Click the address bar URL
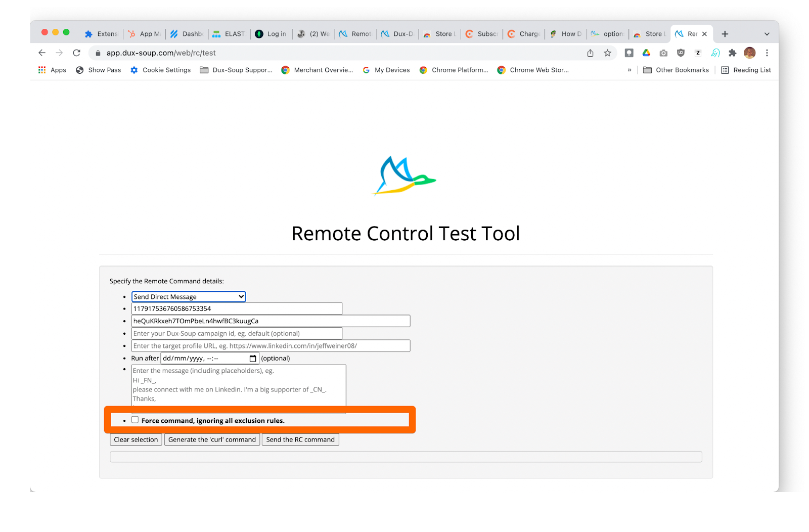The width and height of the screenshot is (809, 532). (x=161, y=53)
